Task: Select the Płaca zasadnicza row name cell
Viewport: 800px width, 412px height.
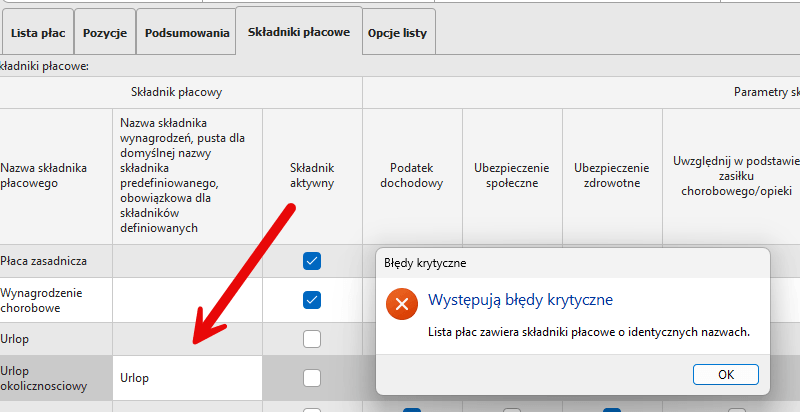Action: click(56, 261)
